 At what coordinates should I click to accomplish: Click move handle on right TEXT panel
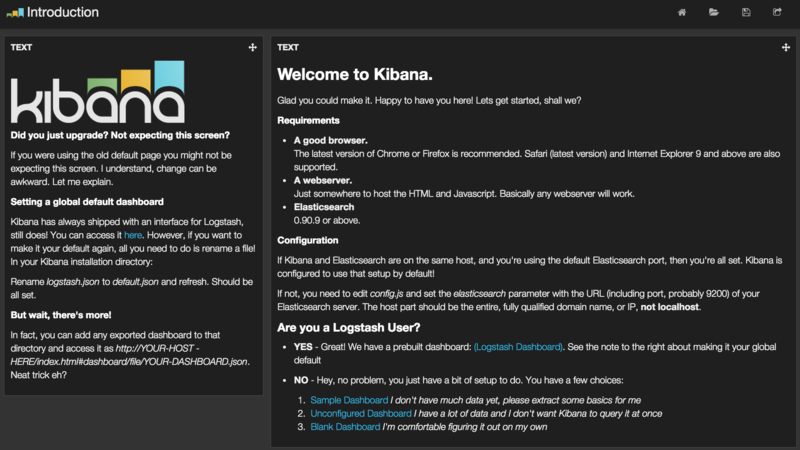pos(786,47)
